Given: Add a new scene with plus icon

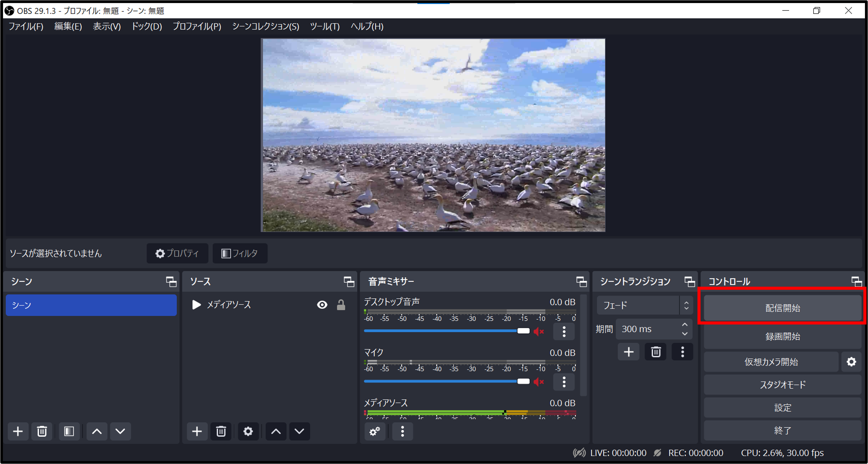Looking at the screenshot, I should [x=18, y=431].
